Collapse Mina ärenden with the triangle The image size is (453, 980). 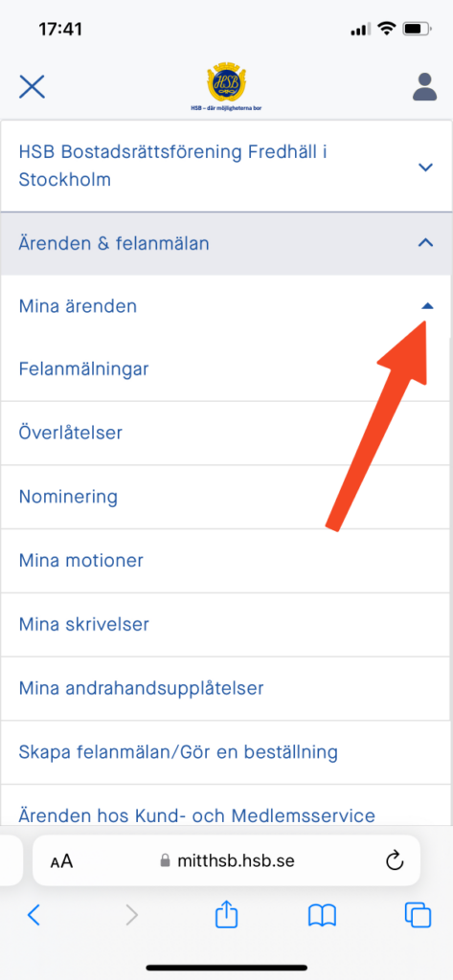pyautogui.click(x=427, y=305)
